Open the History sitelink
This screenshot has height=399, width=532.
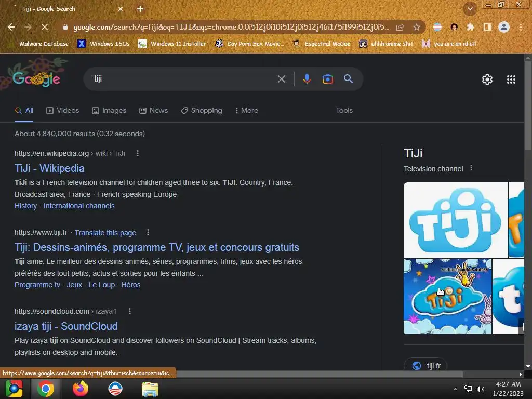pyautogui.click(x=25, y=206)
